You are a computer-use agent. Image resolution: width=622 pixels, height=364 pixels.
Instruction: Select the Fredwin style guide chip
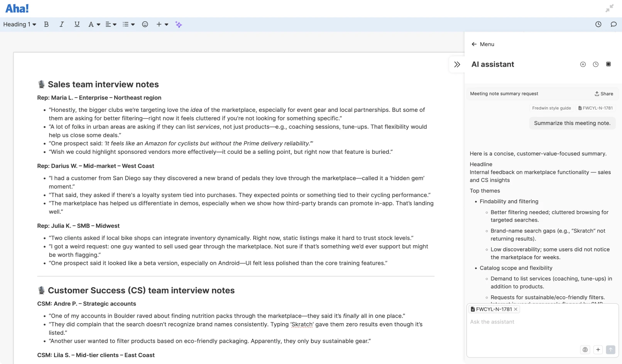(x=551, y=108)
